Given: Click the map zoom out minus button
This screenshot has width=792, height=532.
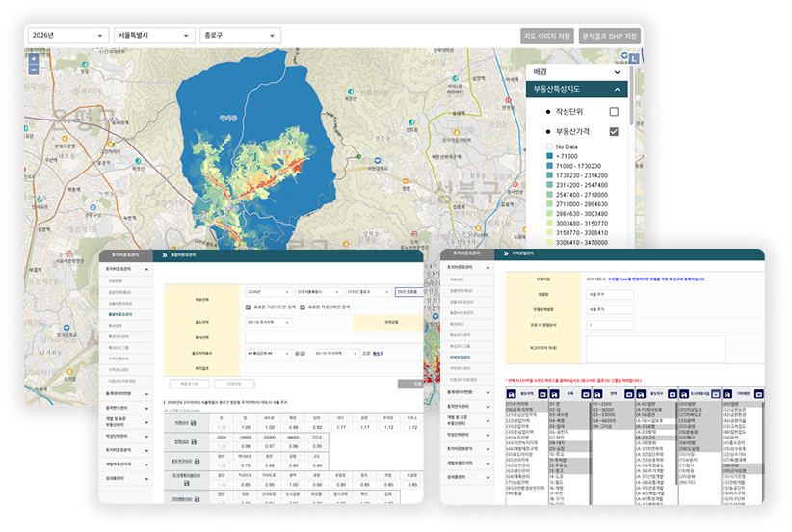Looking at the screenshot, I should click(34, 70).
